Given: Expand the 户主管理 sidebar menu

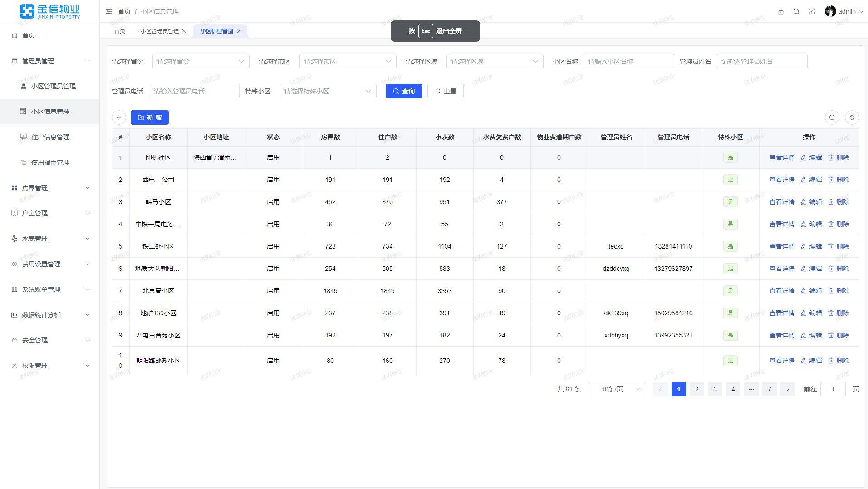Looking at the screenshot, I should pyautogui.click(x=50, y=213).
